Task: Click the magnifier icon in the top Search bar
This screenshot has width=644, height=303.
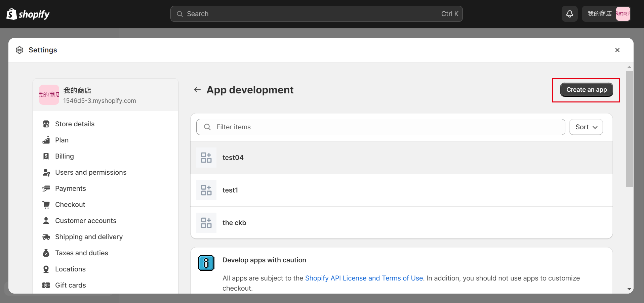Action: (180, 14)
